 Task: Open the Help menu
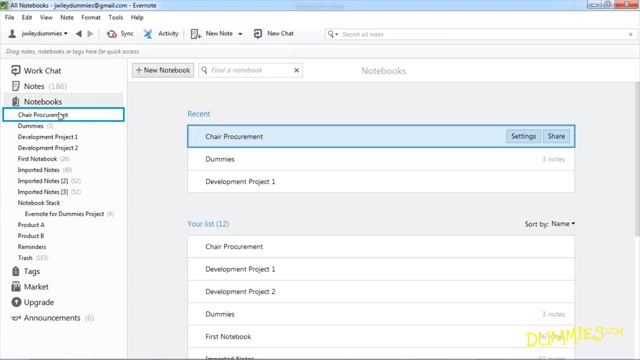[137, 18]
